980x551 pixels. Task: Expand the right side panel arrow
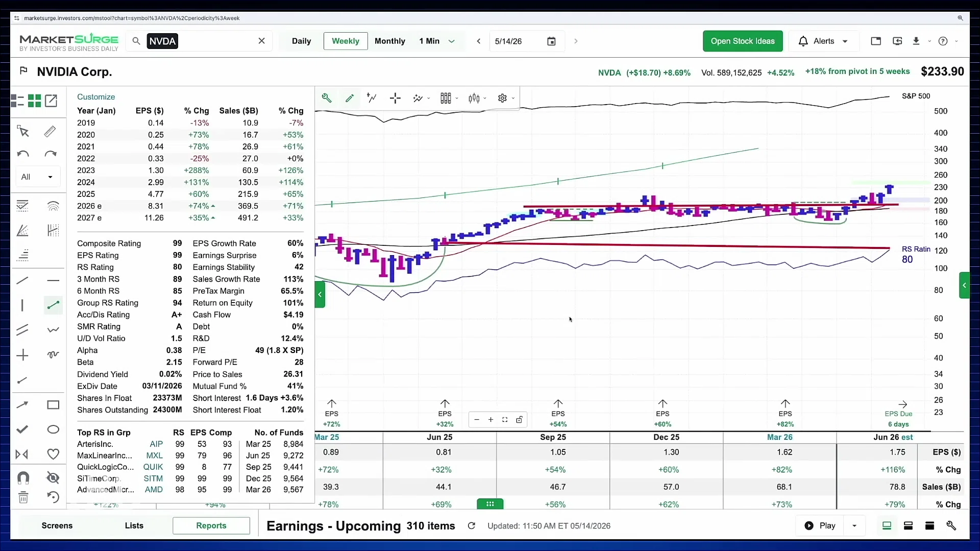coord(964,285)
